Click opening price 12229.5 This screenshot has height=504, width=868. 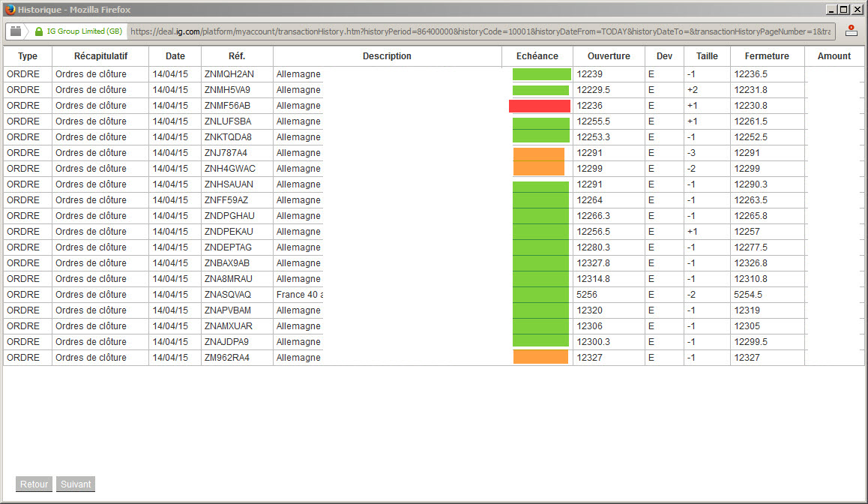point(594,90)
